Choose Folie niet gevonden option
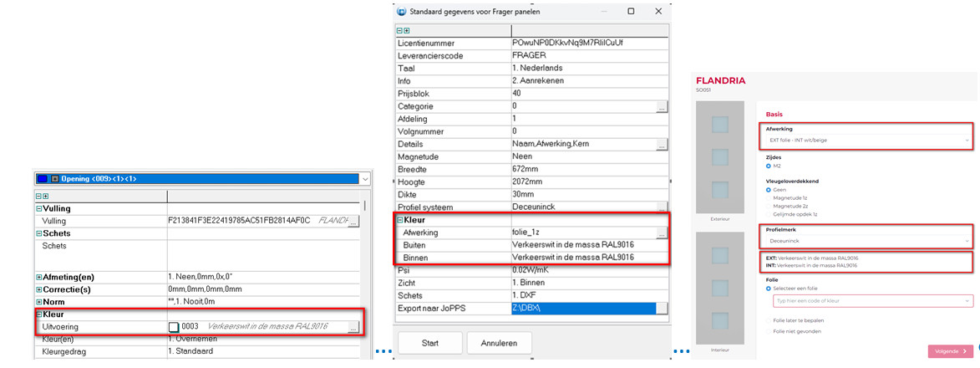 coord(768,331)
